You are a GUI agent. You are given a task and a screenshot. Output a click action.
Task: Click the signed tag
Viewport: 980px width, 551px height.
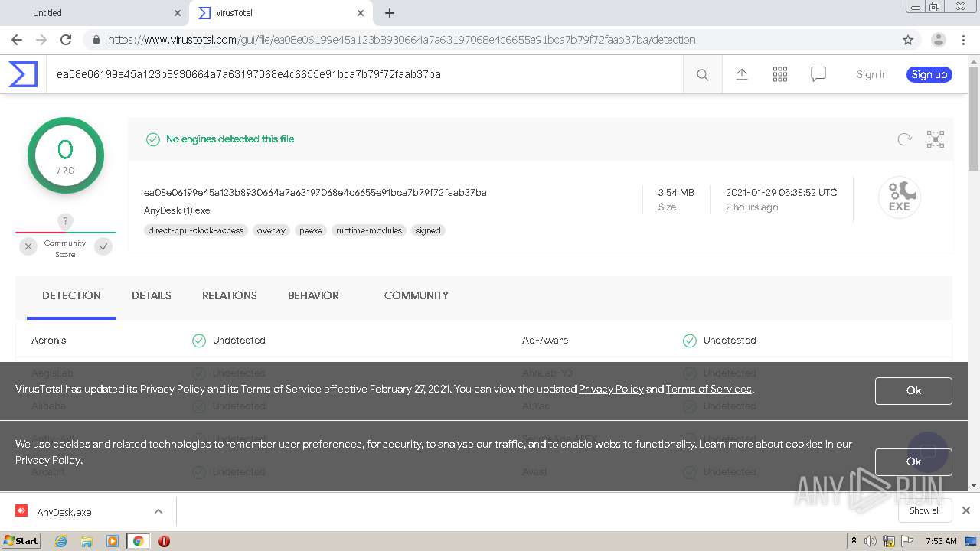click(428, 230)
